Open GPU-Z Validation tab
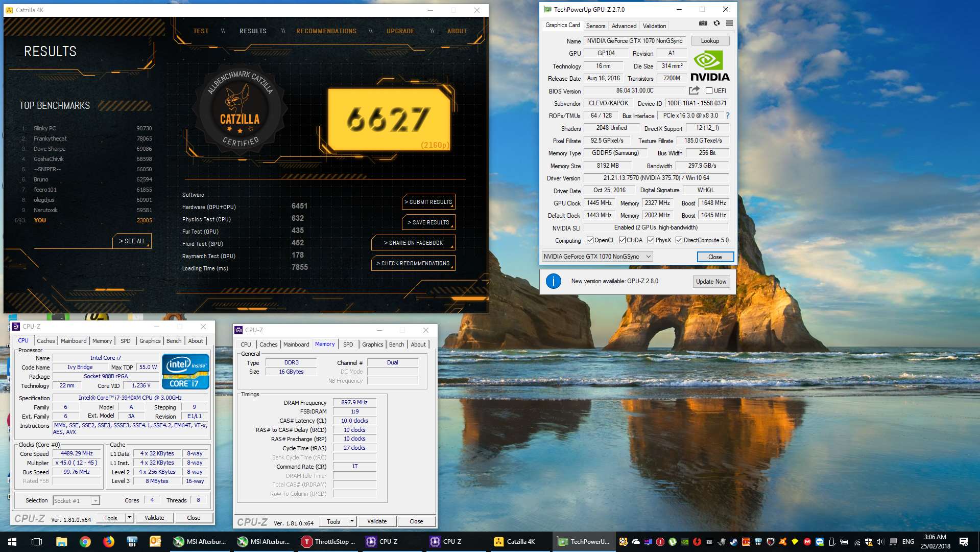 coord(654,26)
